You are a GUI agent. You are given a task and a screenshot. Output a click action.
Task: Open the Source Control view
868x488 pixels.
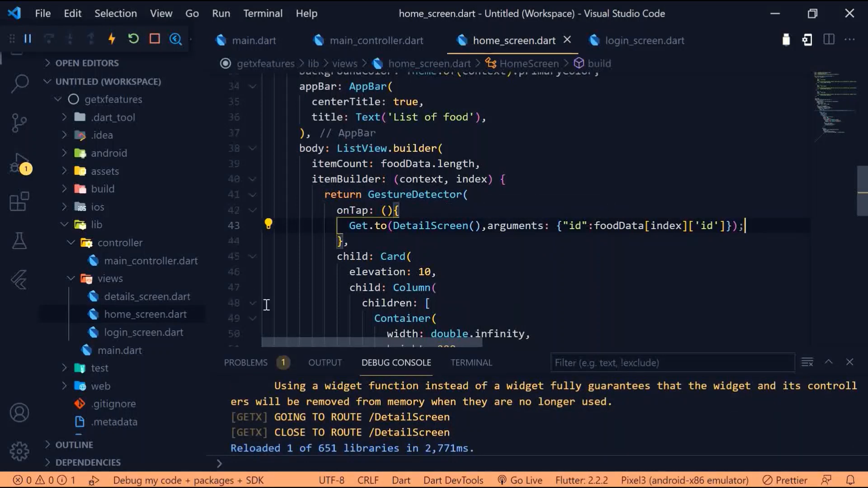coord(19,122)
